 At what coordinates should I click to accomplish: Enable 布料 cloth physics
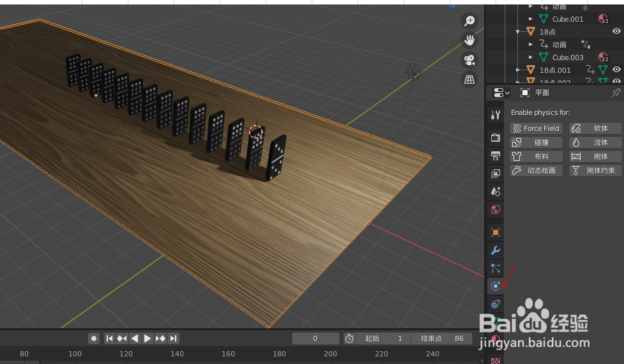pos(536,156)
